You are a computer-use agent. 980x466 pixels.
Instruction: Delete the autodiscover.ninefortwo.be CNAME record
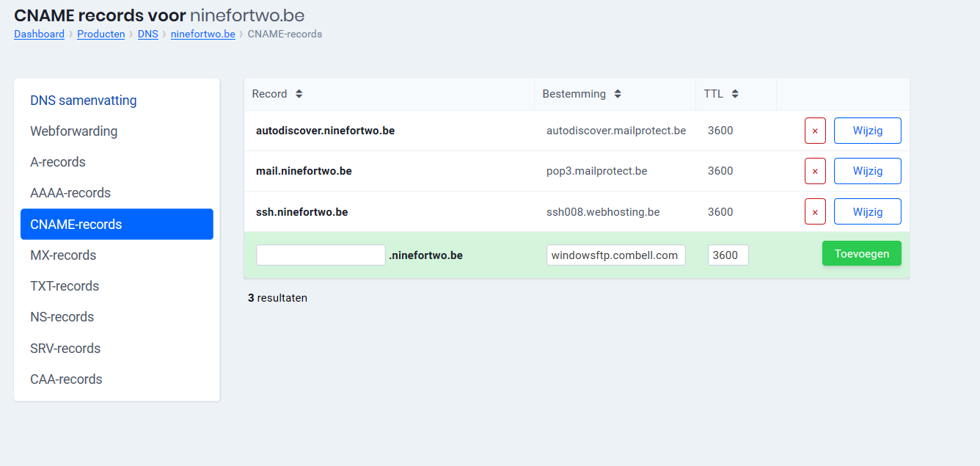(x=815, y=131)
